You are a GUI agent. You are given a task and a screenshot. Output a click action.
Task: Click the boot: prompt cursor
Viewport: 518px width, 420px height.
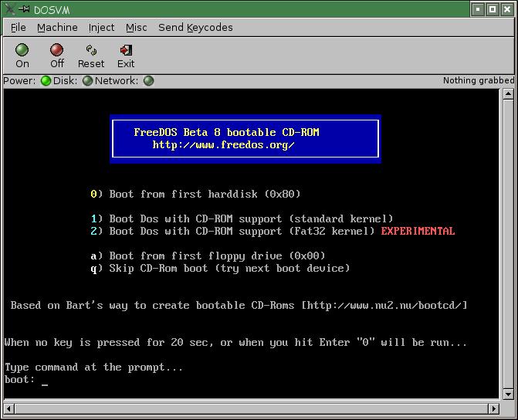pyautogui.click(x=45, y=384)
